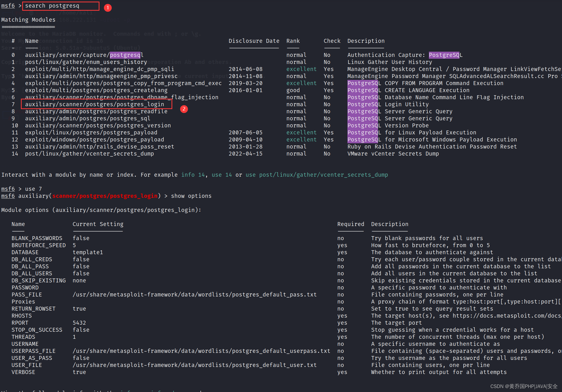Click red 'scanner/postgres/postgres_login' prompt text
The image size is (562, 392).
(x=105, y=196)
